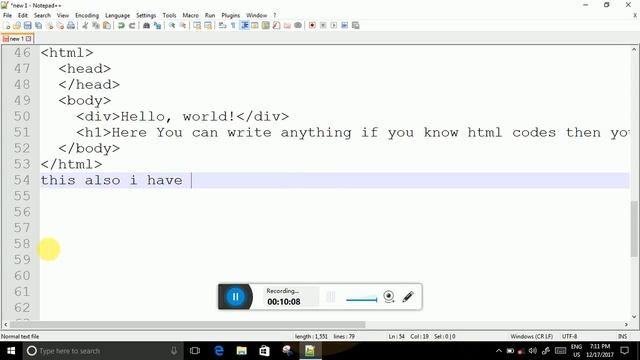Click the recorder audio level slider
Viewport: 640px width, 360px height.
(x=362, y=299)
